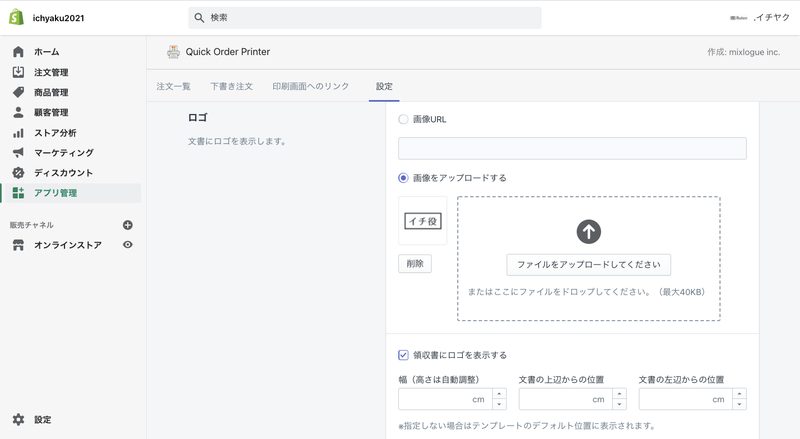
Task: Open 設定 gear icon in the sidebar
Action: 18,420
